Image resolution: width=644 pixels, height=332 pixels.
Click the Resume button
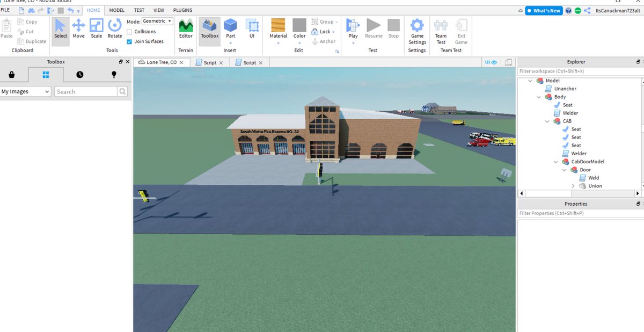pyautogui.click(x=374, y=29)
